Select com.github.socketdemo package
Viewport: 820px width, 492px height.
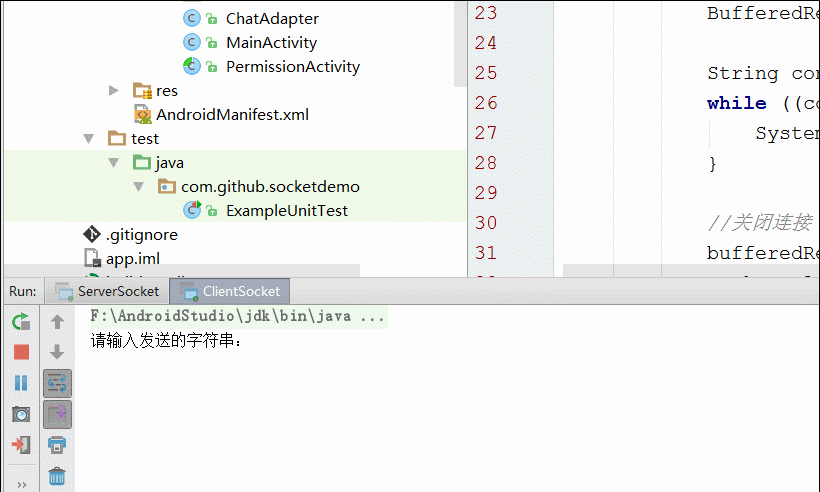270,187
